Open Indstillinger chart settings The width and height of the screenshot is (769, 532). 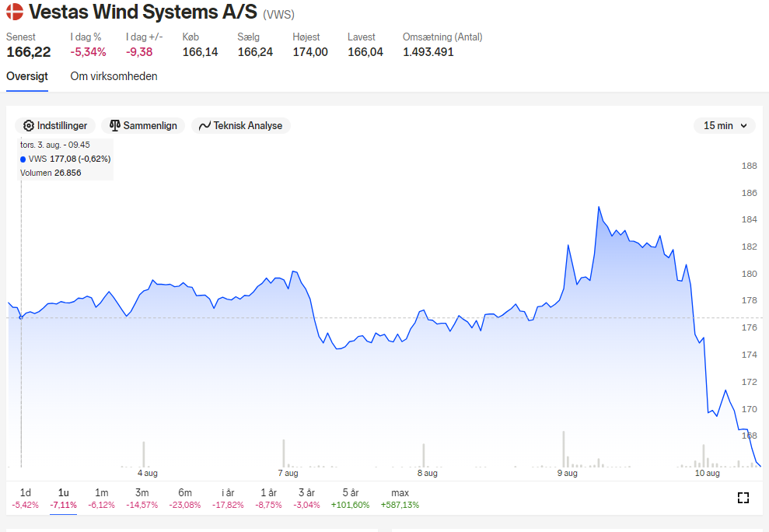point(55,126)
